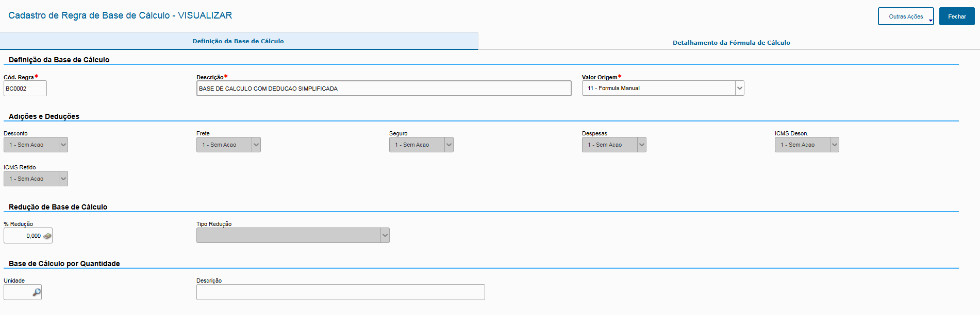Click the Descrição field under Base por Quantidade
980x315 pixels.
coord(340,292)
